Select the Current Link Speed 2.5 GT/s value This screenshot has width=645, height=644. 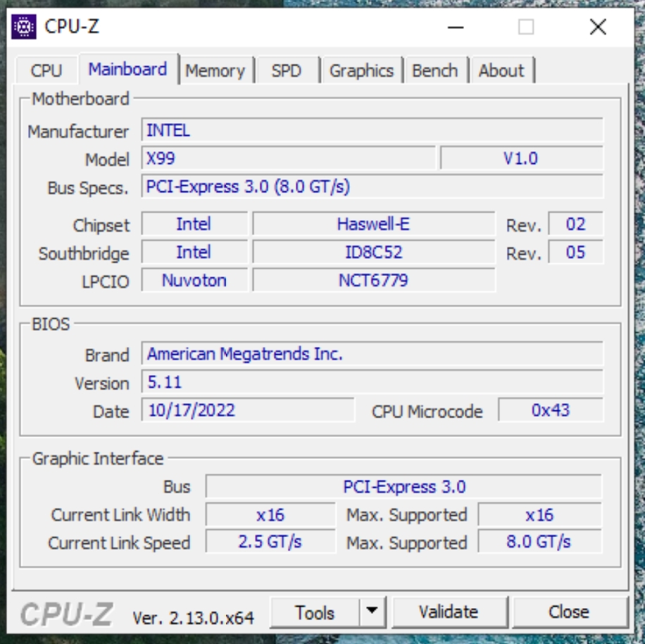pos(270,542)
